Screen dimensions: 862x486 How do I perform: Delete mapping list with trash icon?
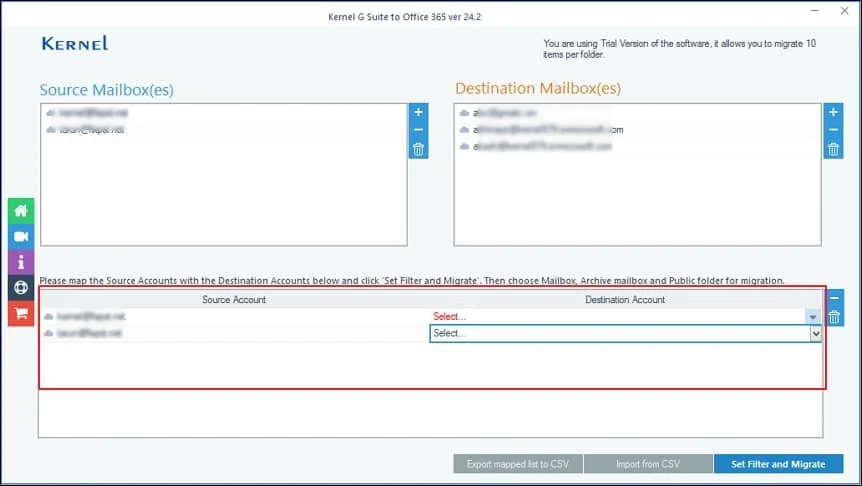click(x=835, y=317)
